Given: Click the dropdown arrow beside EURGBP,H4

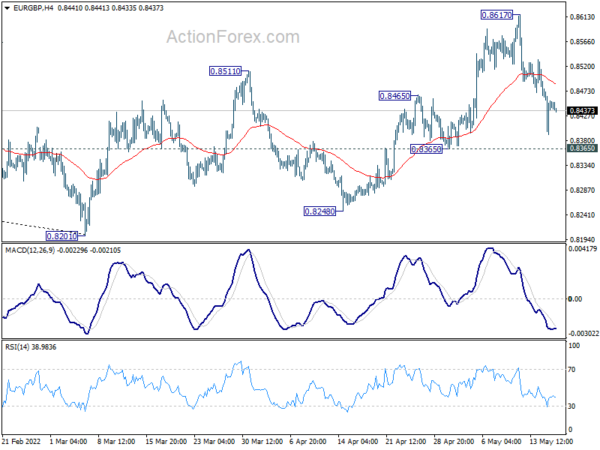Looking at the screenshot, I should click(7, 8).
